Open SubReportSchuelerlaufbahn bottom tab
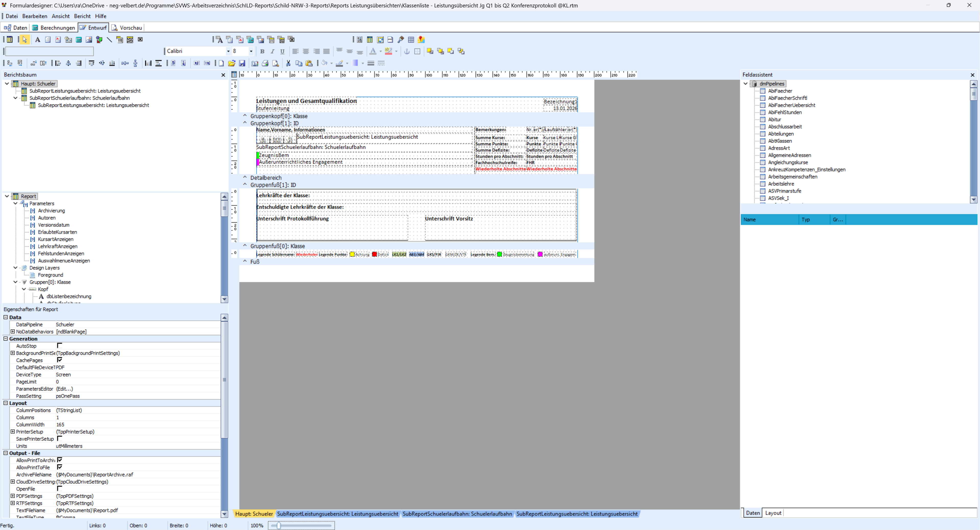This screenshot has width=980, height=530. [457, 514]
